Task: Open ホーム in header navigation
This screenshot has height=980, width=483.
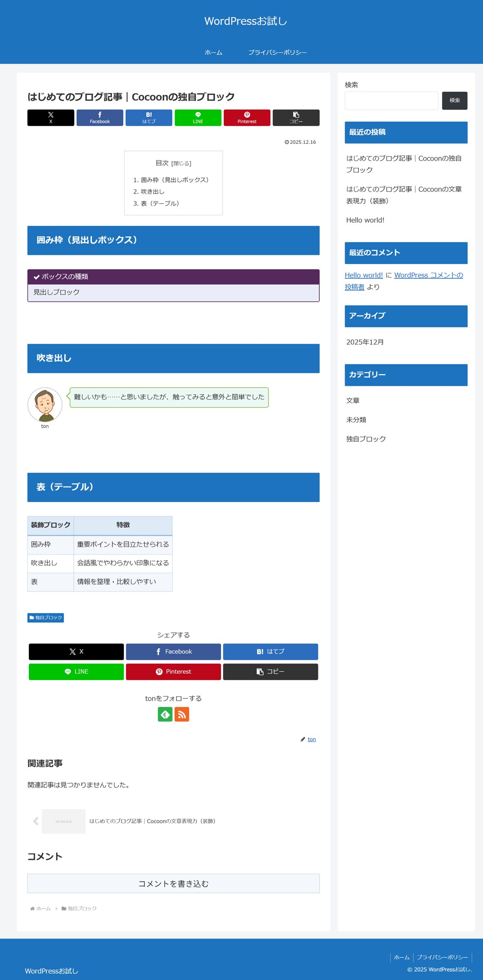Action: 213,52
